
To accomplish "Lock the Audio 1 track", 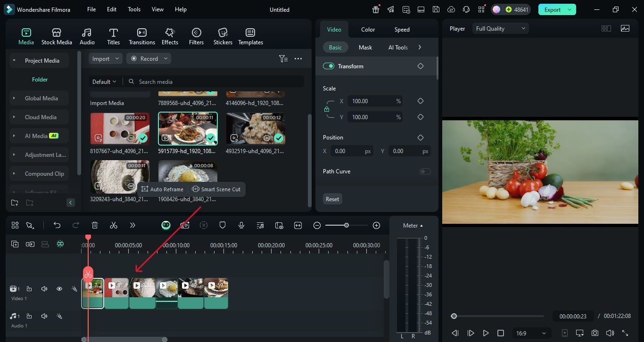I will 29,316.
